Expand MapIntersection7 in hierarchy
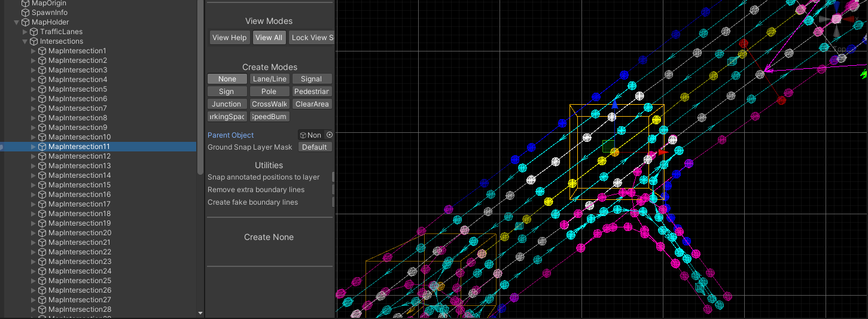The height and width of the screenshot is (319, 868). pyautogui.click(x=33, y=108)
